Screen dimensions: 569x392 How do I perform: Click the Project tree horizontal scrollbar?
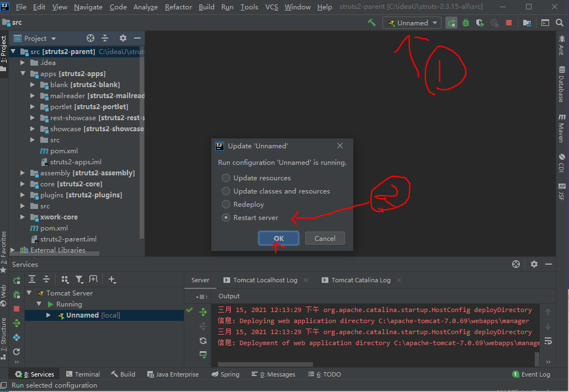pyautogui.click(x=54, y=254)
